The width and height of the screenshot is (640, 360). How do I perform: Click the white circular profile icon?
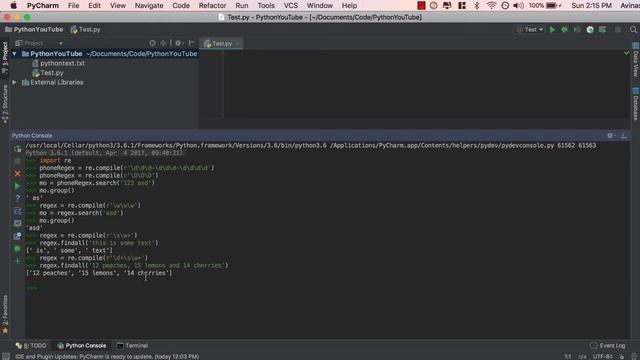(590, 29)
